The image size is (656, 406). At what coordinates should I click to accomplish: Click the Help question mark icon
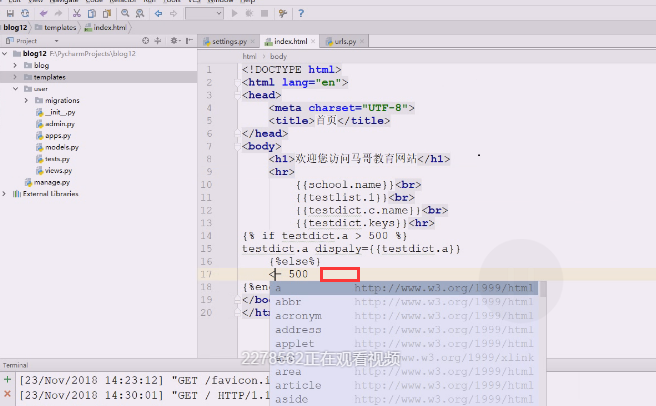pyautogui.click(x=301, y=13)
